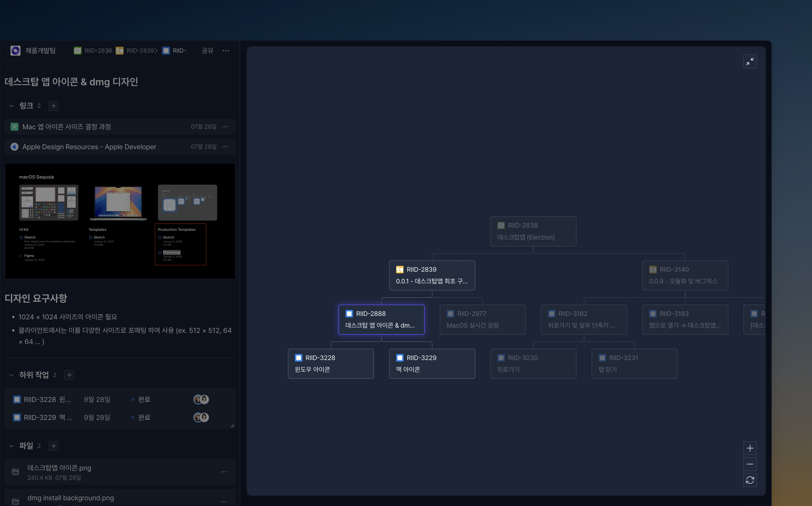The width and height of the screenshot is (812, 506).
Task: Open options for dmg install background.png
Action: (x=224, y=501)
